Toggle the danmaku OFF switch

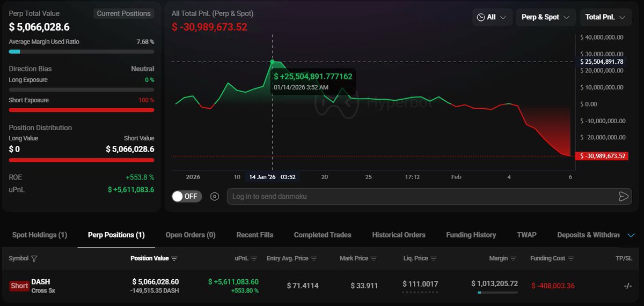tap(186, 196)
